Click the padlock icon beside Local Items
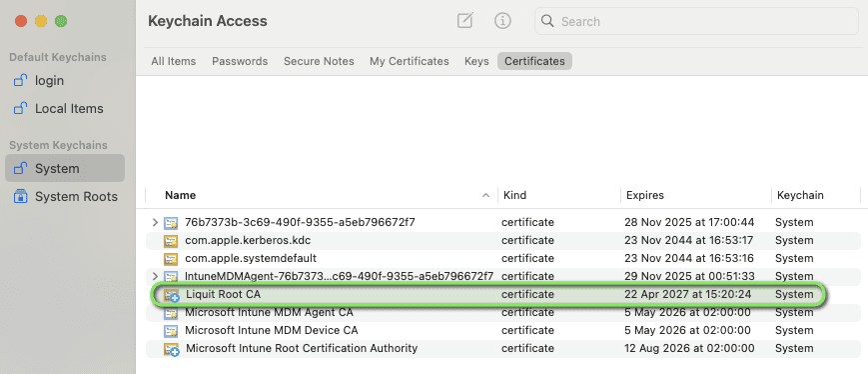 21,108
